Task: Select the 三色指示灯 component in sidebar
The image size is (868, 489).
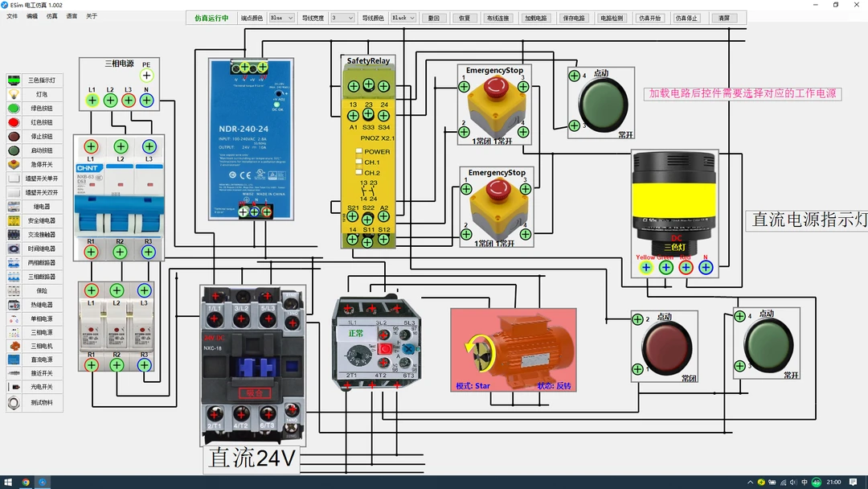Action: tap(35, 80)
